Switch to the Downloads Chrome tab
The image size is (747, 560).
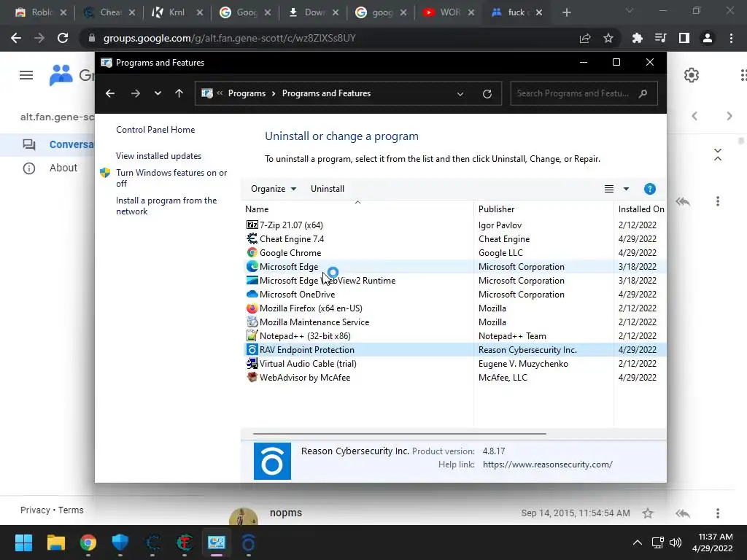(x=313, y=12)
